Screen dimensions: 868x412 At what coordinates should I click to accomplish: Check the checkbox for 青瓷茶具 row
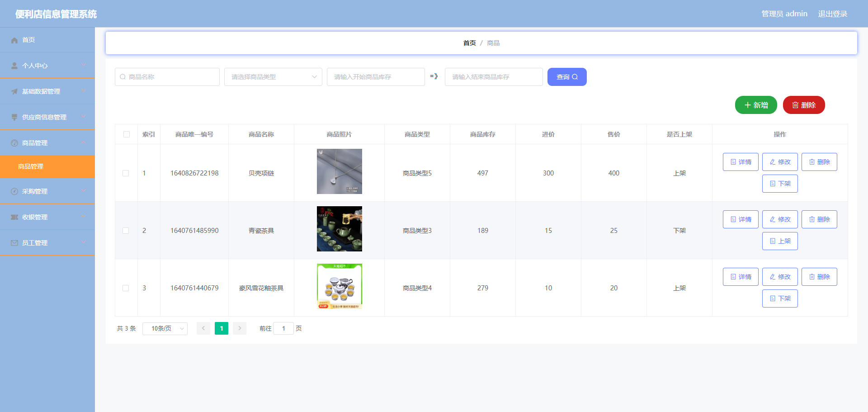tap(126, 231)
